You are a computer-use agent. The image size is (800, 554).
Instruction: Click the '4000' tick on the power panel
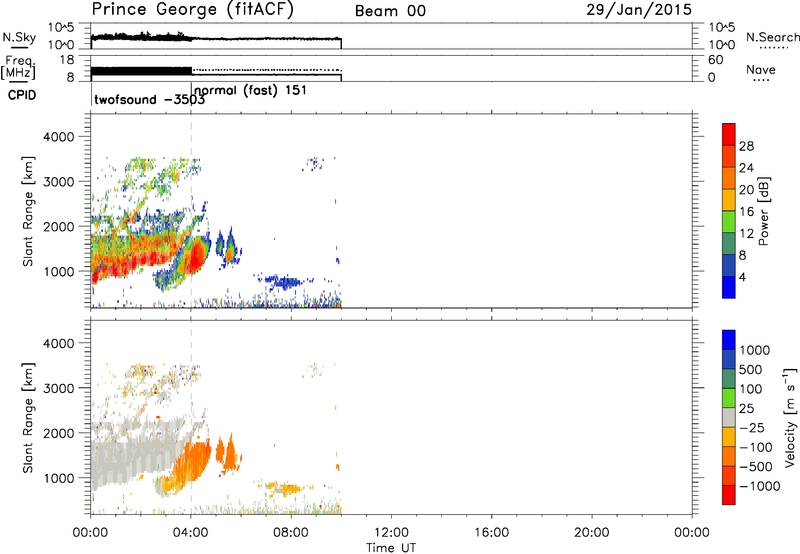59,137
